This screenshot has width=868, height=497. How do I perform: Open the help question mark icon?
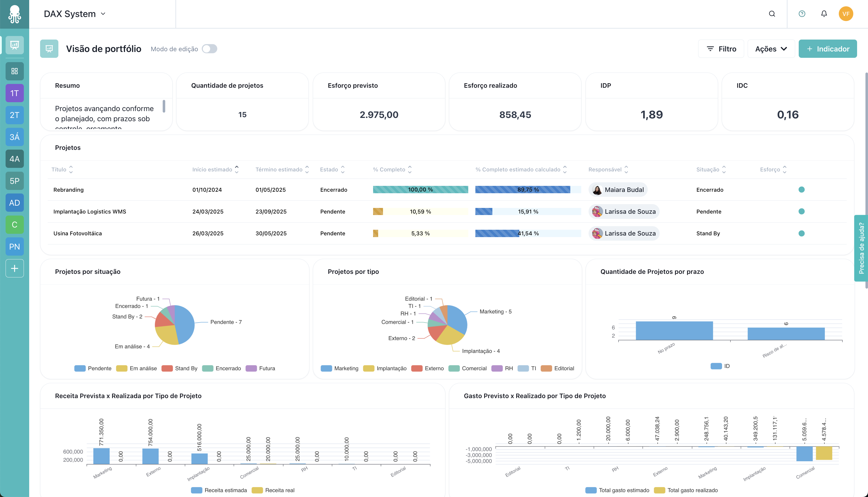(x=802, y=14)
